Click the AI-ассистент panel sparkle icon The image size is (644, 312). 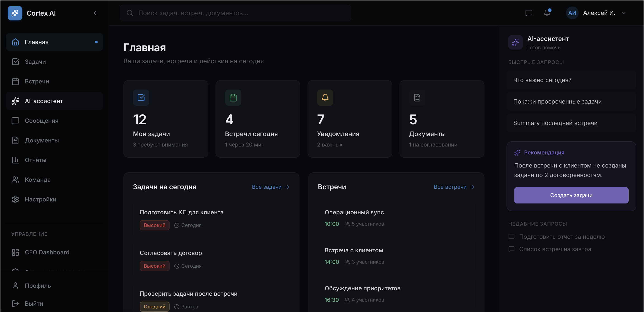[x=515, y=42]
